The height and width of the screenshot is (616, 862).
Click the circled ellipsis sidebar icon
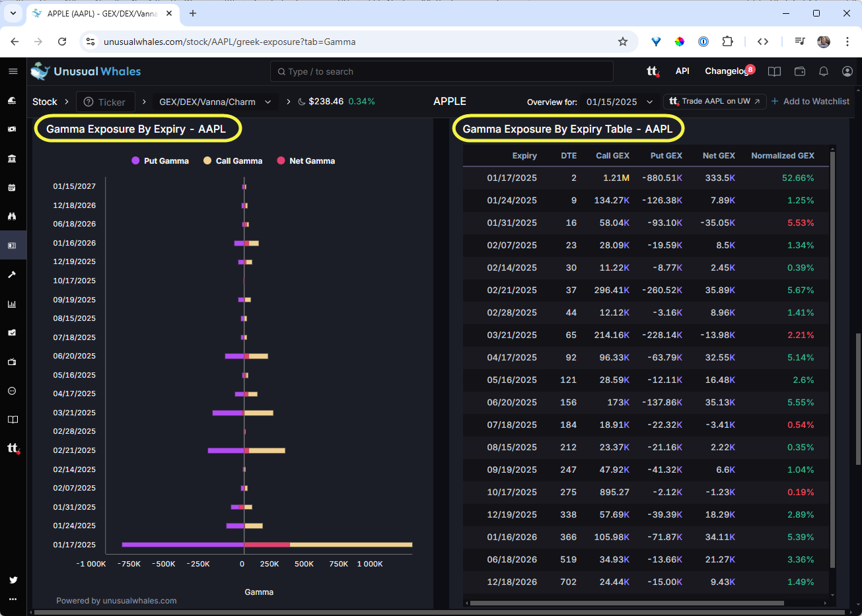12,391
